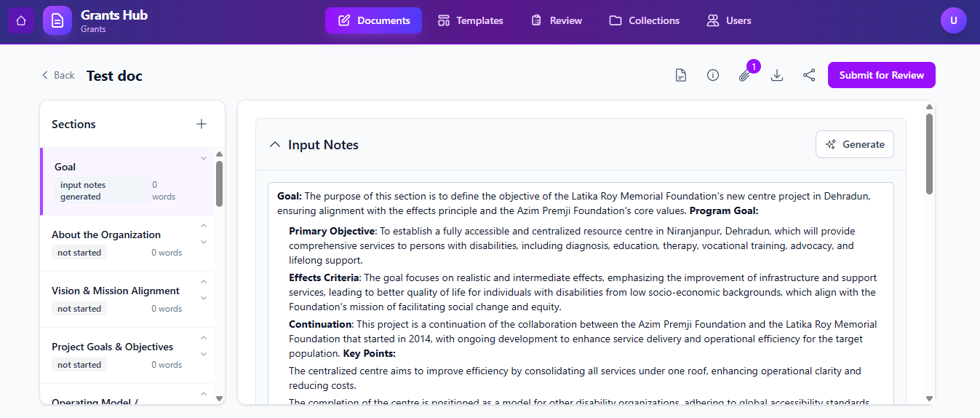Click the share icon

(809, 75)
